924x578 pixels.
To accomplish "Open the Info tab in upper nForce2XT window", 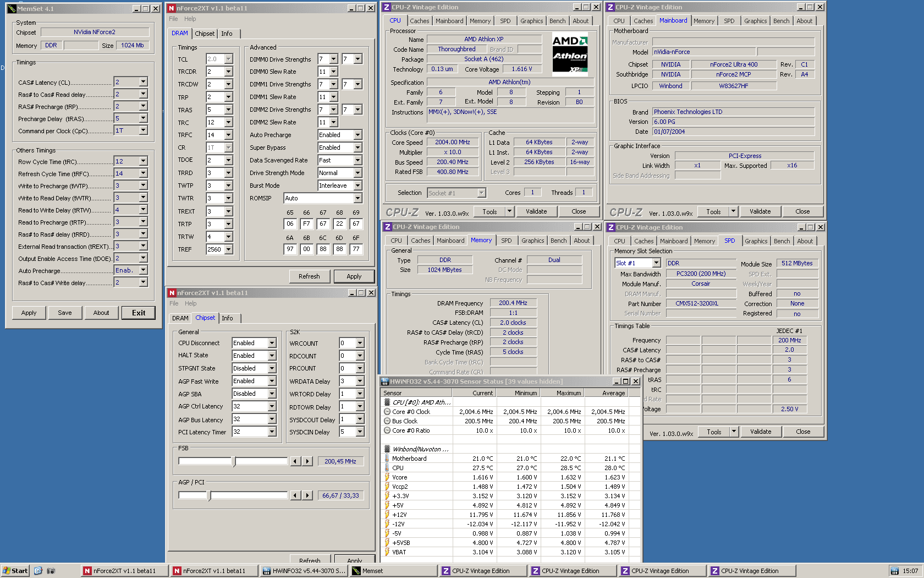I will 227,34.
